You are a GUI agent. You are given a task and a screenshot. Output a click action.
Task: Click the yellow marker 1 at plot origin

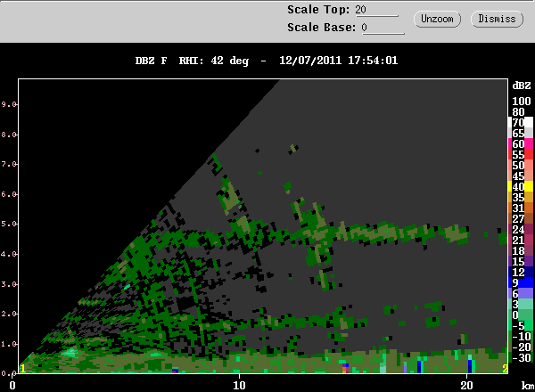click(x=22, y=369)
